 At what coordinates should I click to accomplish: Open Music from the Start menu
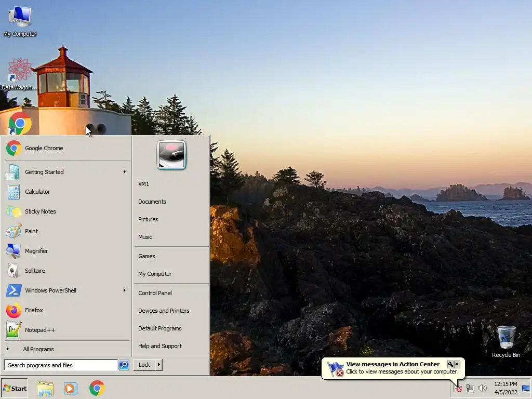[x=171, y=237]
